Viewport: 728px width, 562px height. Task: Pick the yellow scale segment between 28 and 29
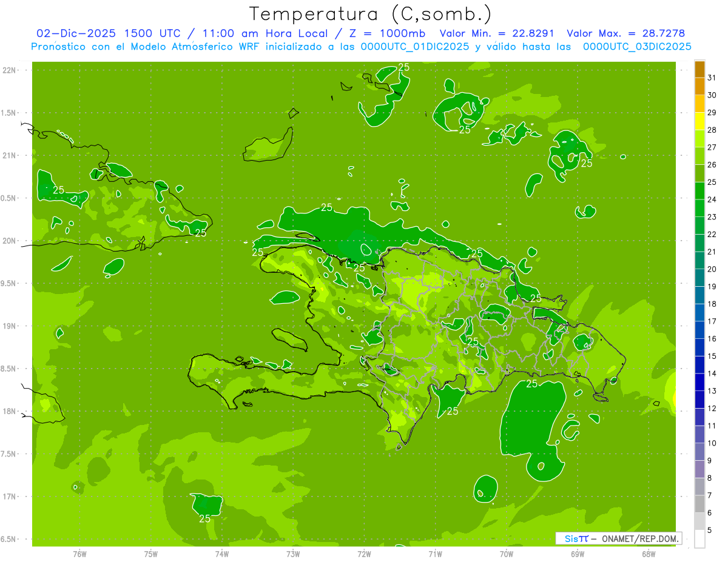(699, 121)
